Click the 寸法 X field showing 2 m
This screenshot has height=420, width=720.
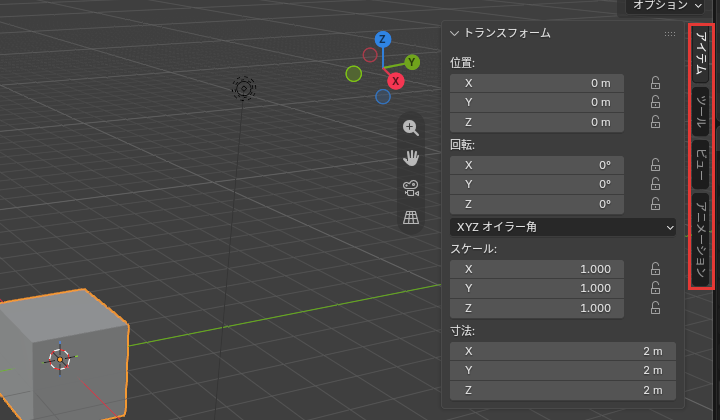[562, 351]
